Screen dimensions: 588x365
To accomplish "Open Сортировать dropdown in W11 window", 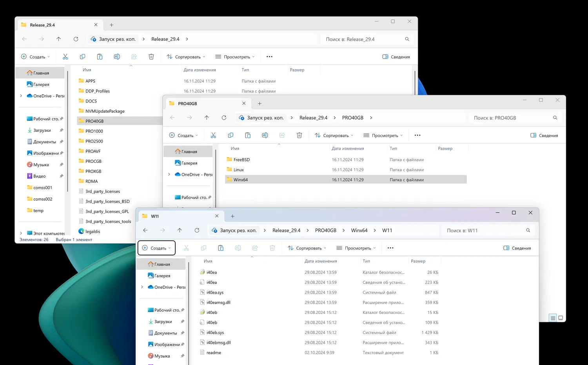I will click(307, 248).
